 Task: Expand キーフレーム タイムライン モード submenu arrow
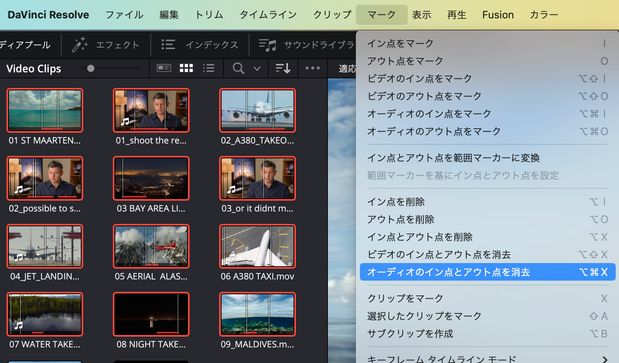coord(605,359)
